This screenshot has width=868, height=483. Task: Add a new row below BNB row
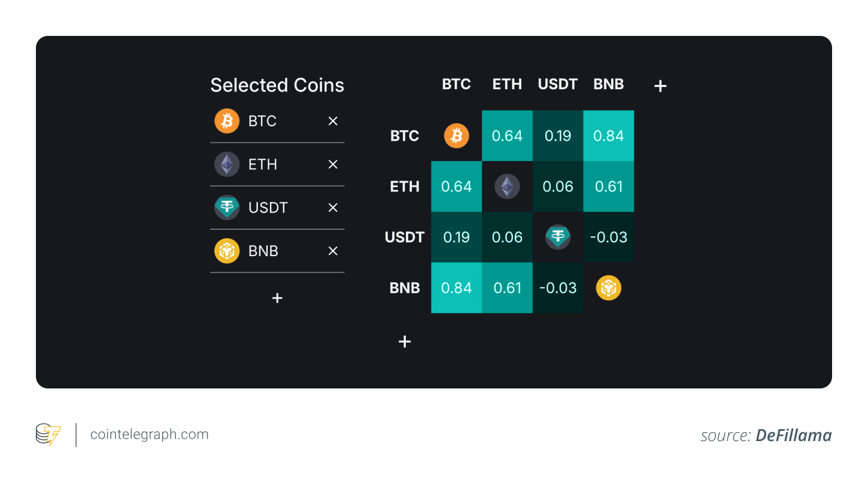tap(405, 342)
